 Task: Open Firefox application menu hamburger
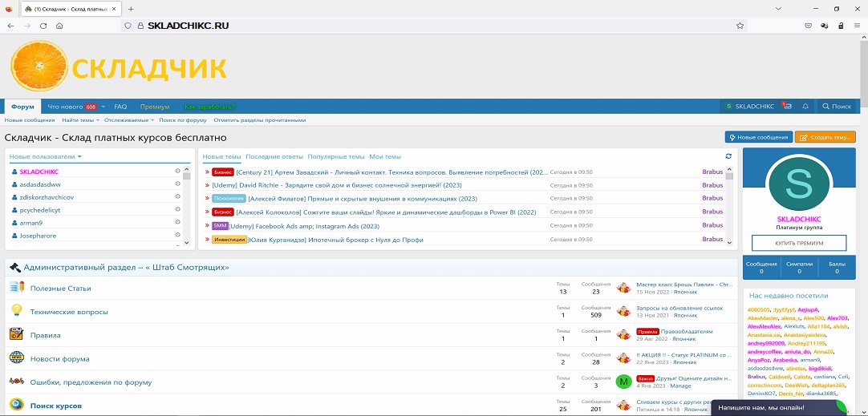click(857, 26)
